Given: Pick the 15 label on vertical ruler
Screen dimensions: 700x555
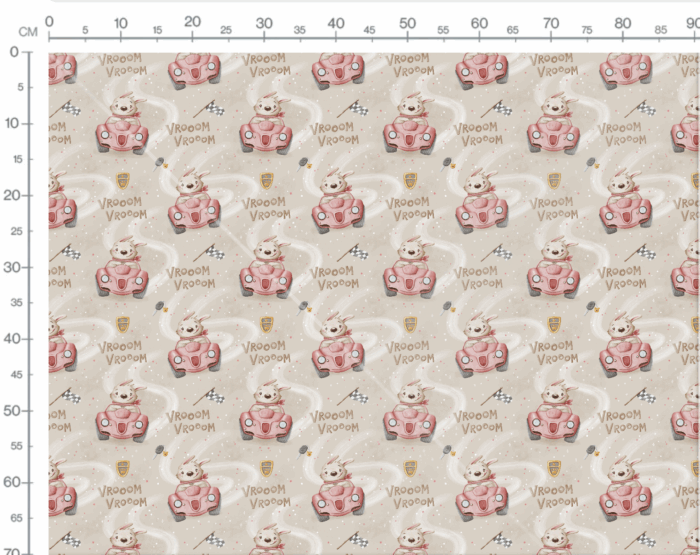Looking at the screenshot, I should click(x=18, y=159).
